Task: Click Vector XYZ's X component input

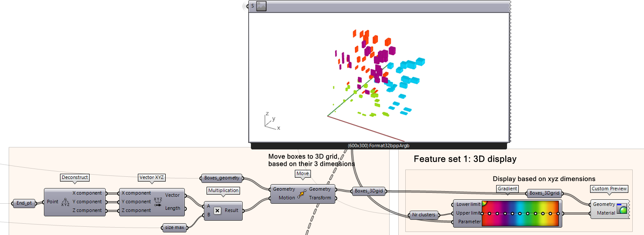Action: tap(136, 193)
